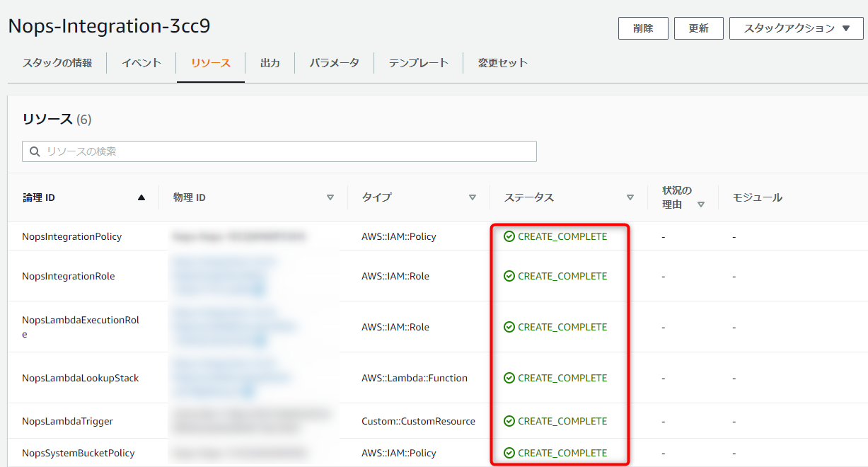The width and height of the screenshot is (868, 467).
Task: Select NopsIntegrationRole logical ID
Action: [69, 276]
